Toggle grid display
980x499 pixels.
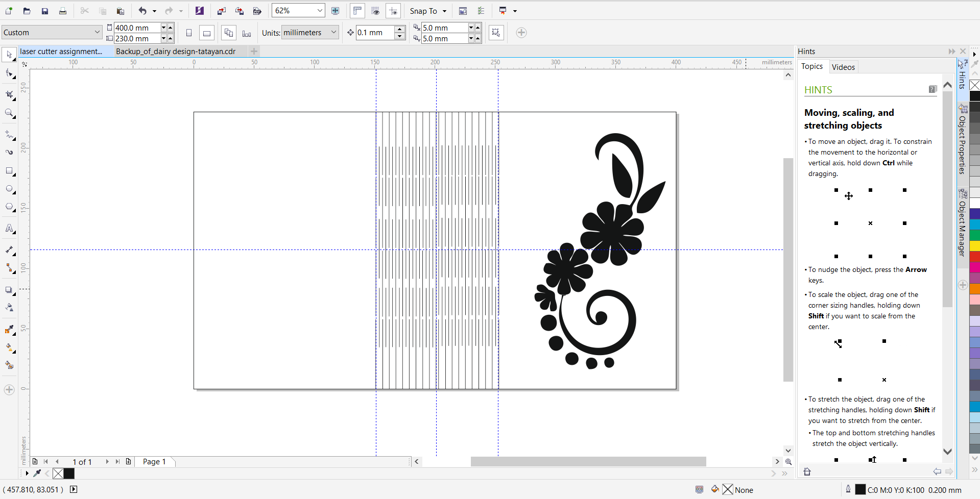(375, 11)
